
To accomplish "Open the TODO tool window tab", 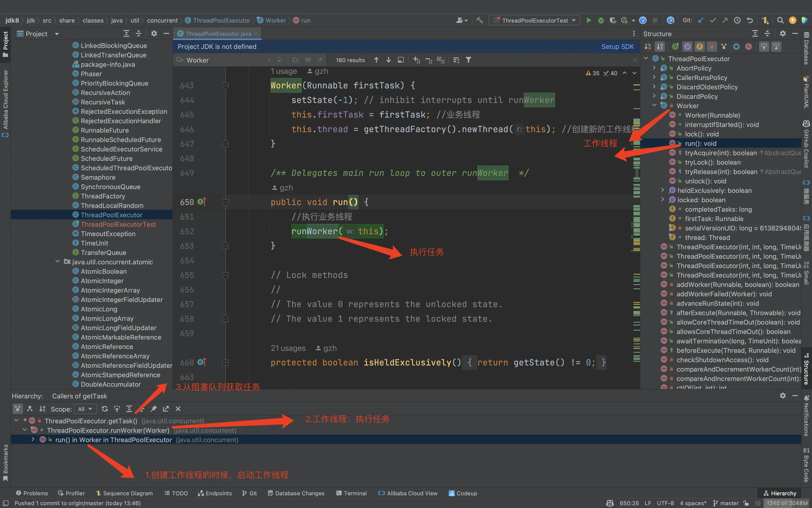I will 176,493.
